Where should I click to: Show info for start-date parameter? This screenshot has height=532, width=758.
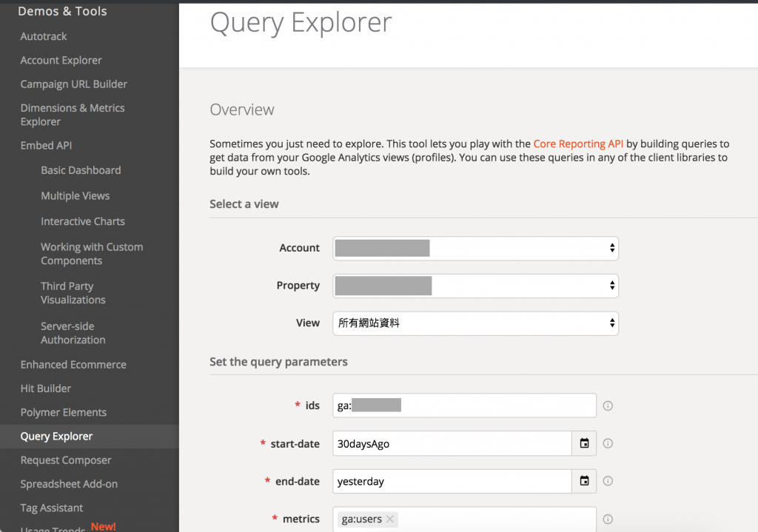coord(608,443)
